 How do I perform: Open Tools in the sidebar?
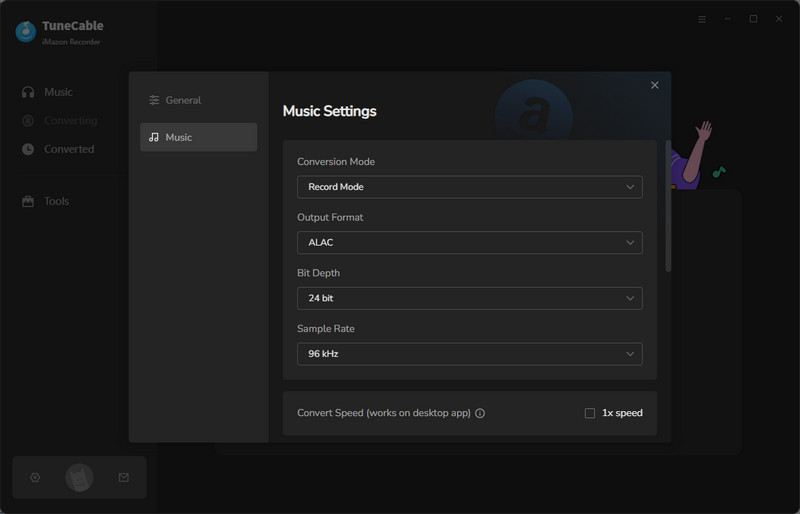56,201
